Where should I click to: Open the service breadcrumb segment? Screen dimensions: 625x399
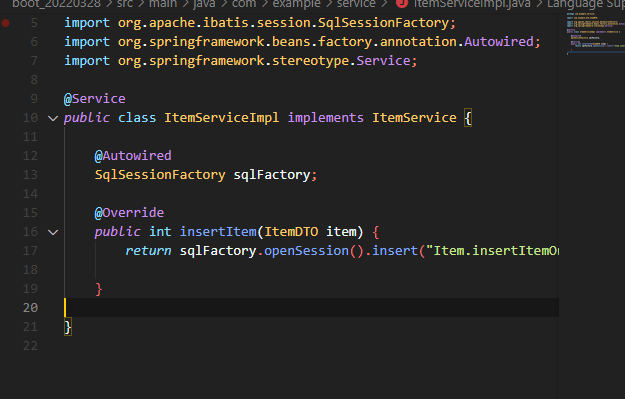(356, 4)
